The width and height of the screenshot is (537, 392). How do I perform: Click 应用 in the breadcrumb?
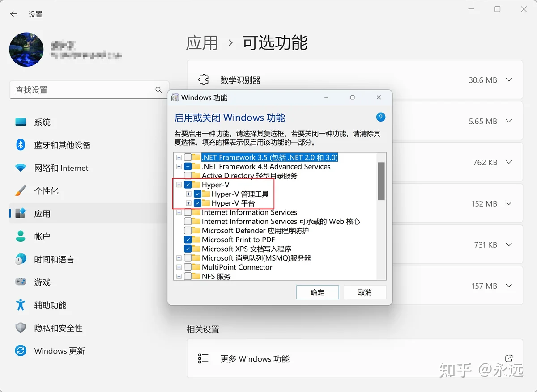pyautogui.click(x=202, y=43)
